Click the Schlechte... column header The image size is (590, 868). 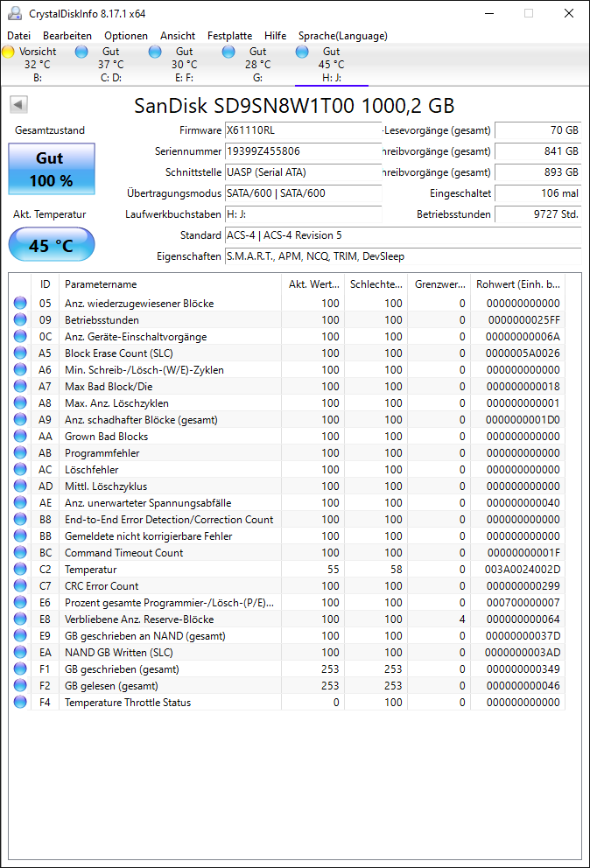pyautogui.click(x=376, y=284)
